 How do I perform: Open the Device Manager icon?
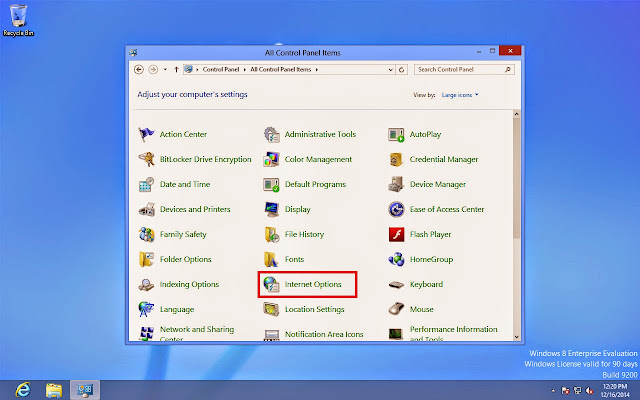396,184
